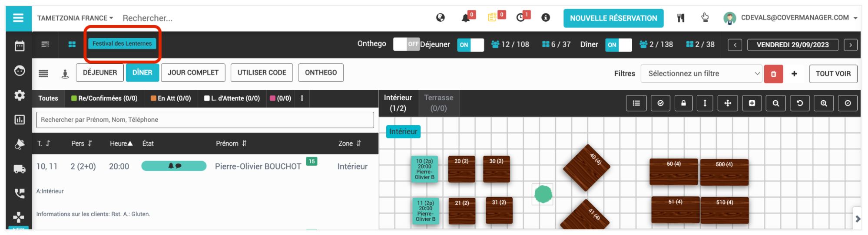Sort by the Zone column
868x235 pixels.
click(350, 144)
